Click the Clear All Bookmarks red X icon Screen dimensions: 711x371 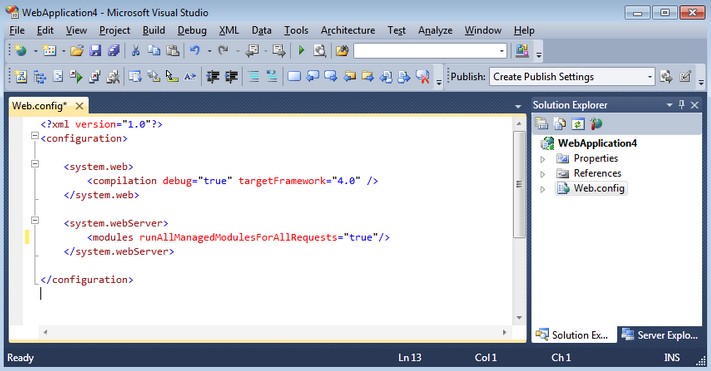pyautogui.click(x=423, y=77)
